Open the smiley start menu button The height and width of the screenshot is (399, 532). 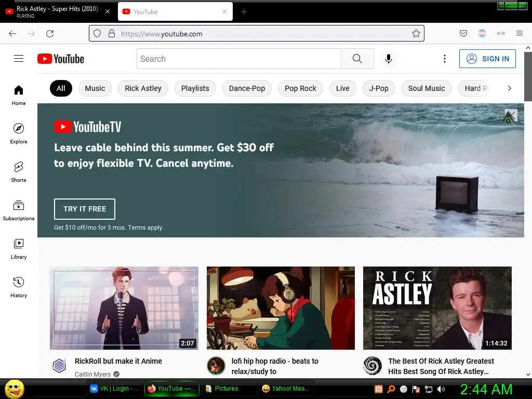click(x=14, y=389)
